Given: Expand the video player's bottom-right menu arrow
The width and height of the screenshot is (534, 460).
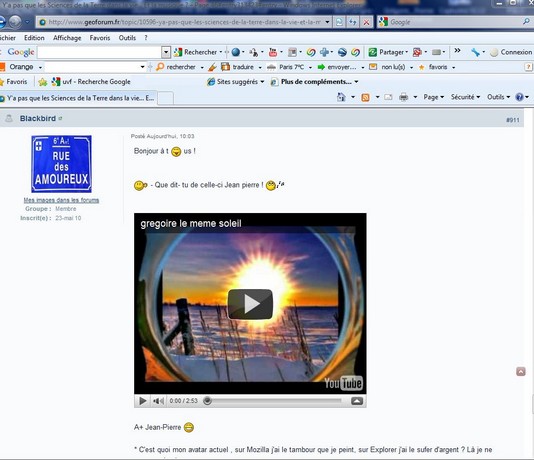Looking at the screenshot, I should pos(357,401).
